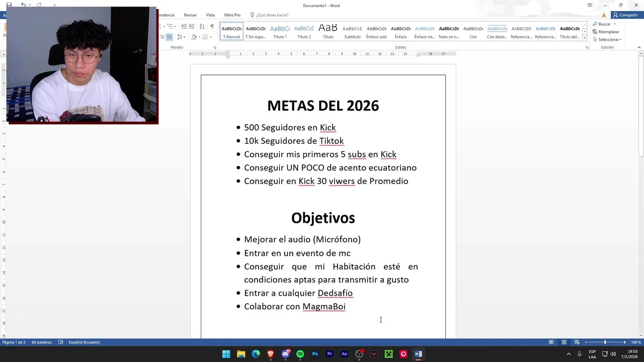Open Photoshop from the taskbar
This screenshot has height=362, width=644.
315,354
